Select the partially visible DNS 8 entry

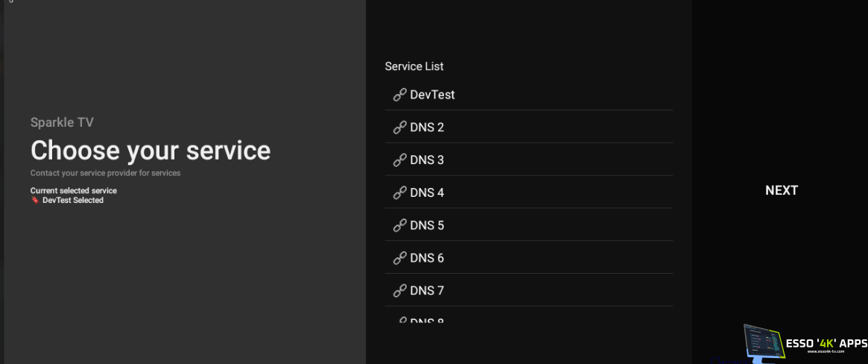coord(427,320)
